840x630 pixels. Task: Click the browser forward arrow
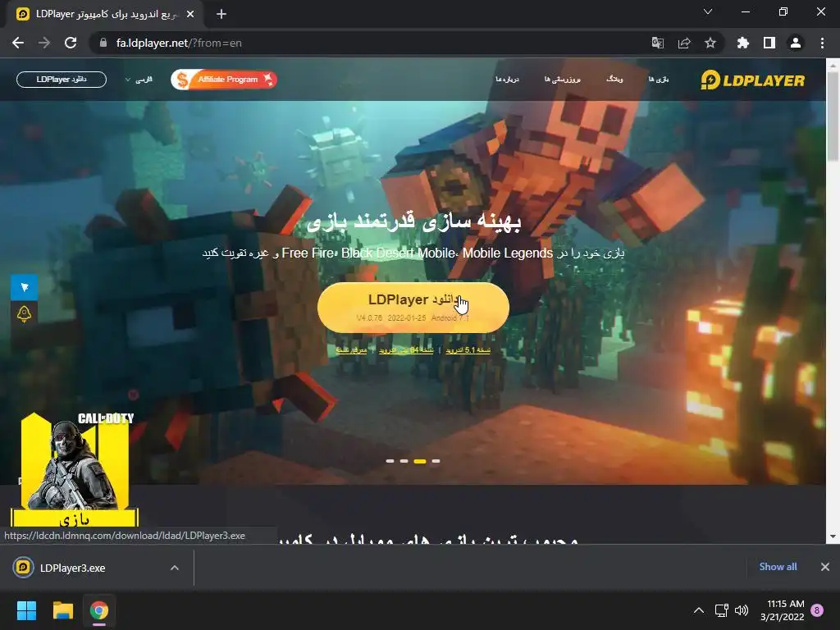coord(44,43)
